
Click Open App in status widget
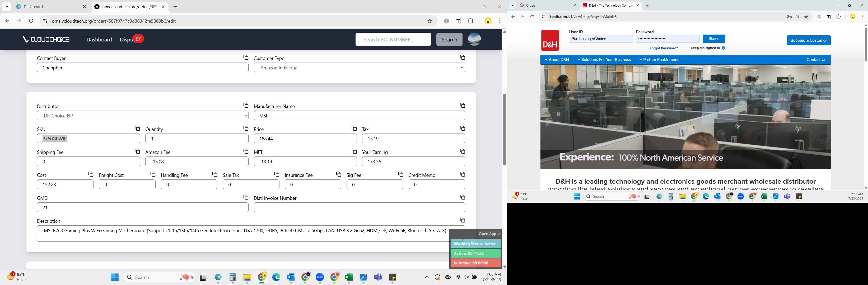click(489, 234)
